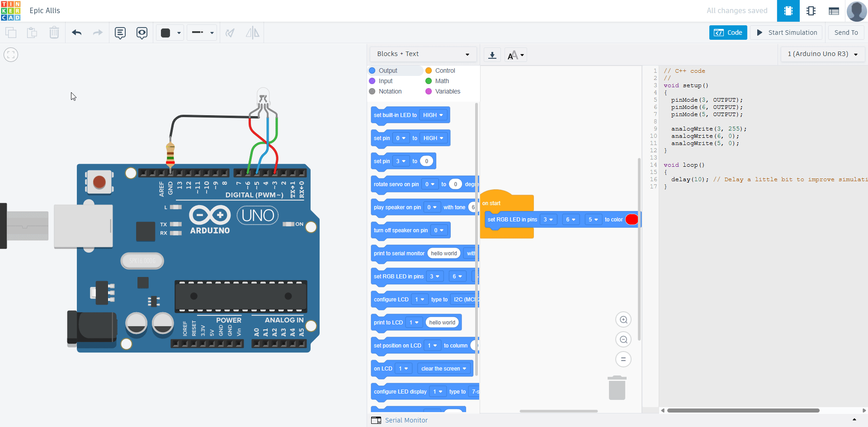Select the resistor component
868x427 pixels.
pyautogui.click(x=170, y=154)
